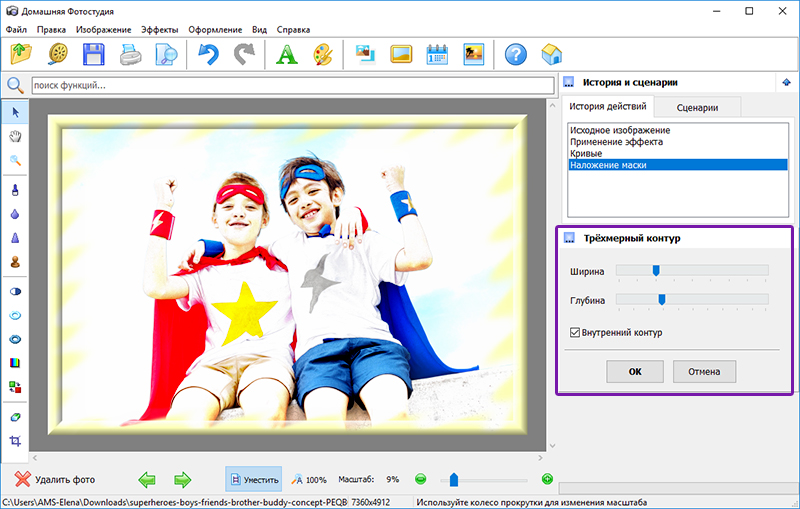Select the blur drop tool
This screenshot has height=509, width=800.
tap(15, 214)
